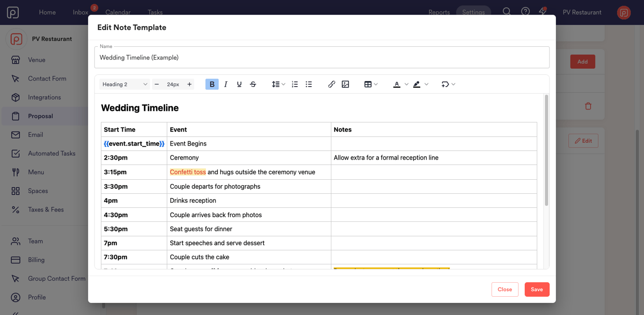Click the Name field of the template
This screenshot has width=644, height=315.
[x=322, y=58]
